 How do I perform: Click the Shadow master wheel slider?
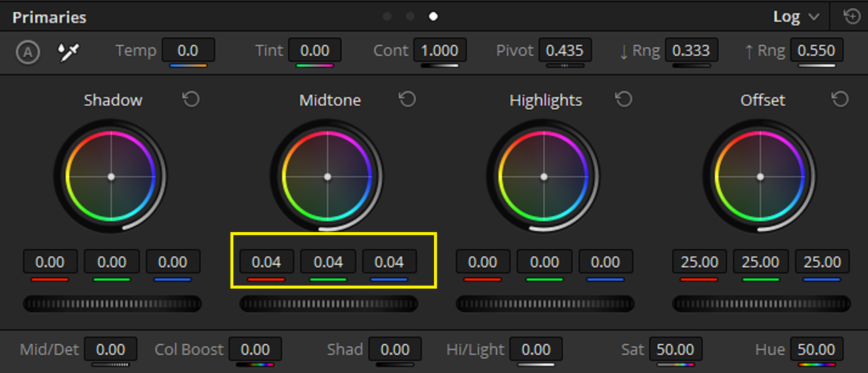pos(112,303)
